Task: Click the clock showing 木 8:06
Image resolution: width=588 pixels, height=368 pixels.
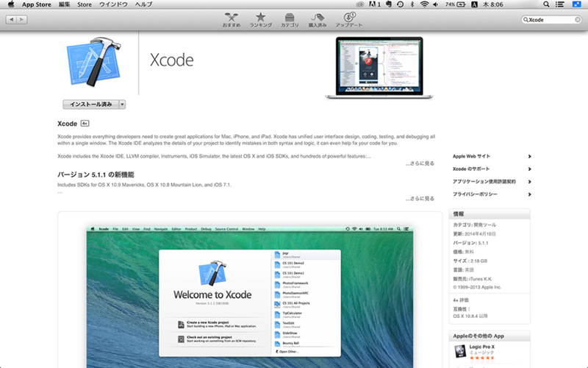Action: [x=492, y=4]
